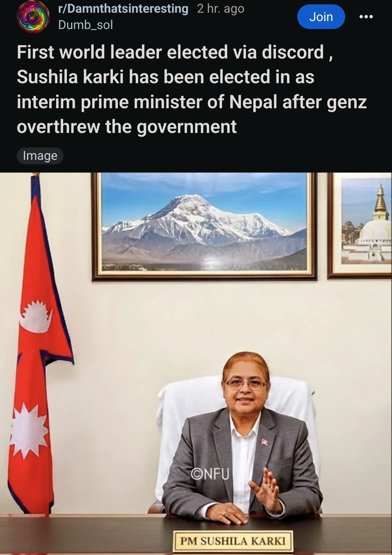Join the r/Damnthatsinteresting community
392x555 pixels.
(x=321, y=17)
